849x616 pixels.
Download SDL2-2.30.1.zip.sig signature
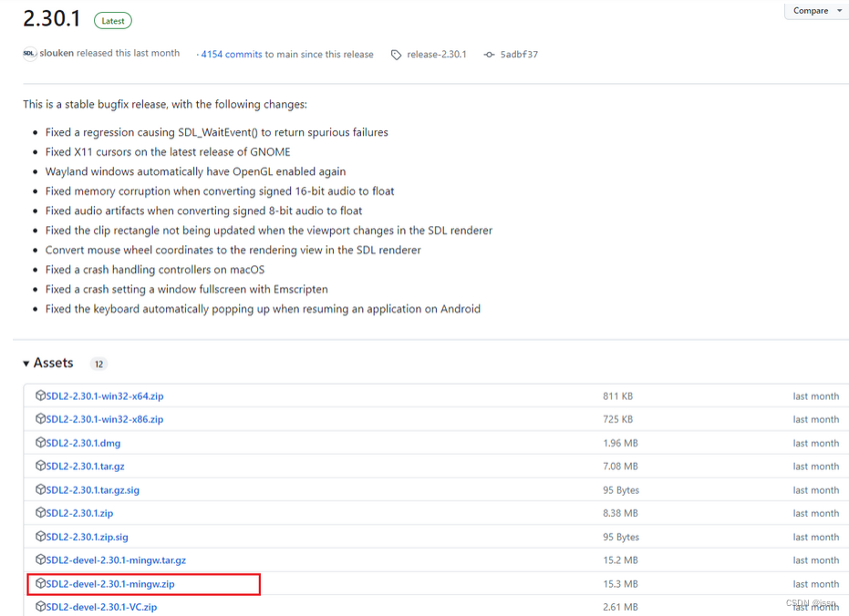coord(88,537)
